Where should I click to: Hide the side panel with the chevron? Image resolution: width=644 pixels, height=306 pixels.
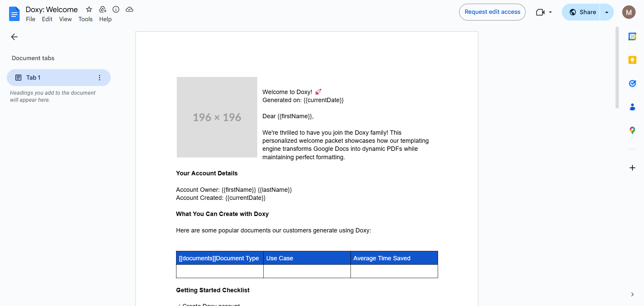point(632,295)
